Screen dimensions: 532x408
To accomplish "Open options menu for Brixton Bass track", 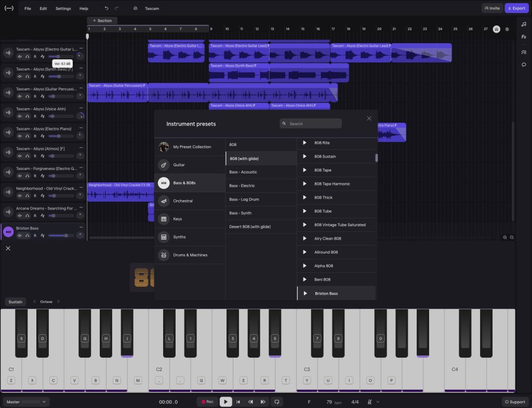I will [81, 228].
